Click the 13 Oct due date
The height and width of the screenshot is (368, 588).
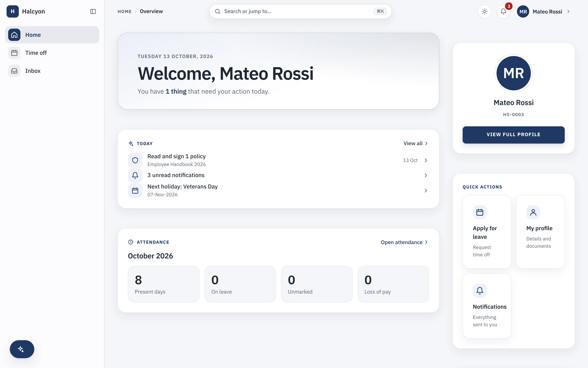pos(410,160)
